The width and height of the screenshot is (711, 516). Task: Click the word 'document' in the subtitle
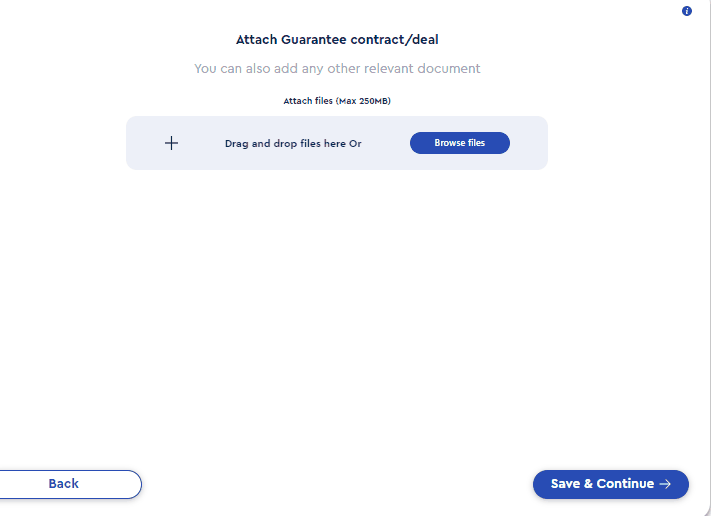point(448,68)
